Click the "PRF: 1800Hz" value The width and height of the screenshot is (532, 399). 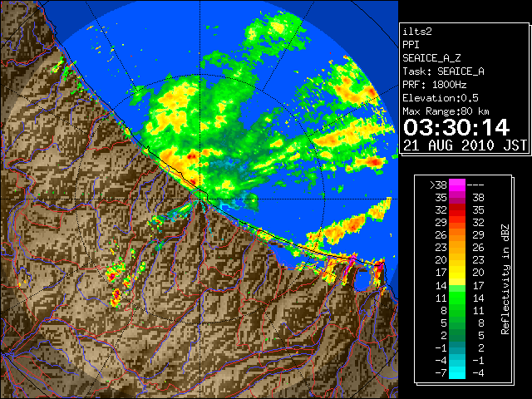coord(435,85)
